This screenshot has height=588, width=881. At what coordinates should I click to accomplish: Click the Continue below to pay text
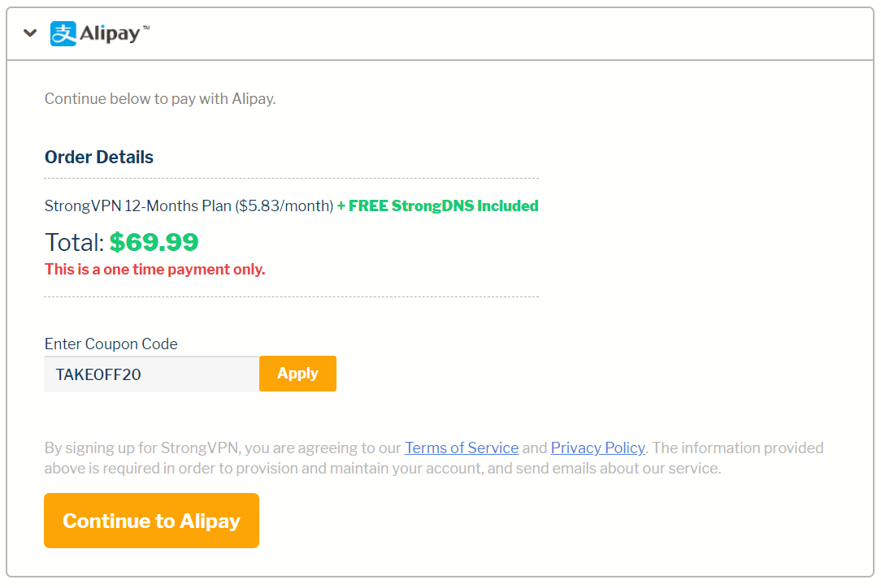pyautogui.click(x=160, y=99)
